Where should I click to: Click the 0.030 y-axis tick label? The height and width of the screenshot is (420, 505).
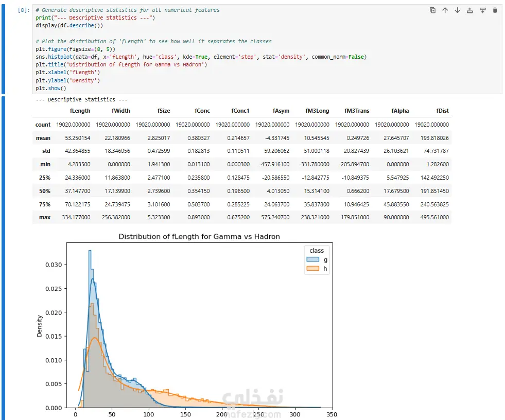[x=54, y=265]
